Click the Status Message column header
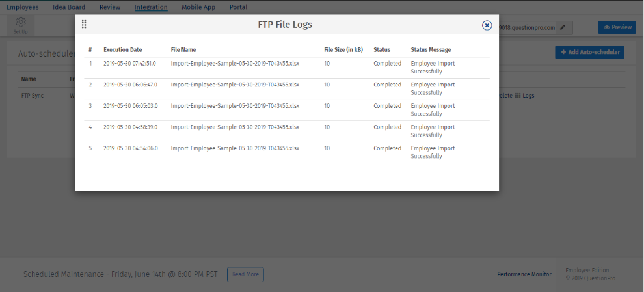 click(x=431, y=49)
